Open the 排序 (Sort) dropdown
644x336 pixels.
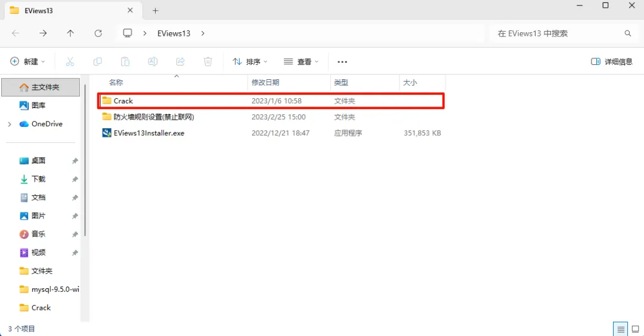[x=250, y=61]
